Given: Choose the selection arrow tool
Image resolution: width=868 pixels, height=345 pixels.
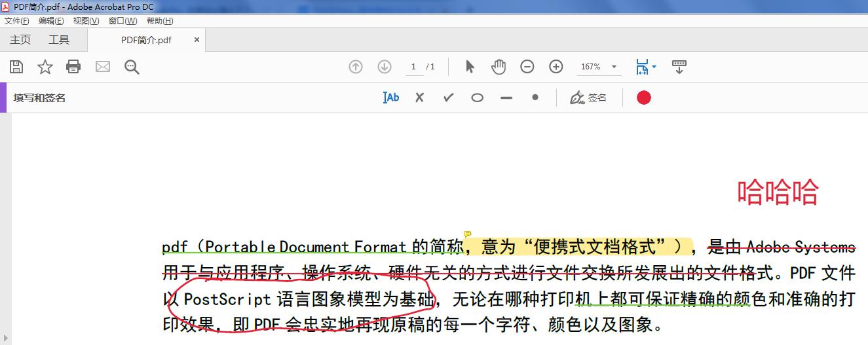Looking at the screenshot, I should (x=470, y=67).
